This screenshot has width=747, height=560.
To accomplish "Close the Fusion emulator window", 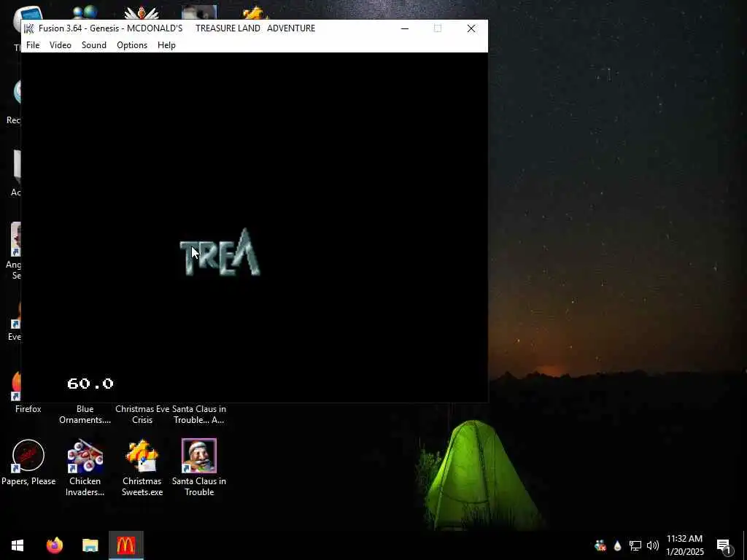I will (x=471, y=28).
